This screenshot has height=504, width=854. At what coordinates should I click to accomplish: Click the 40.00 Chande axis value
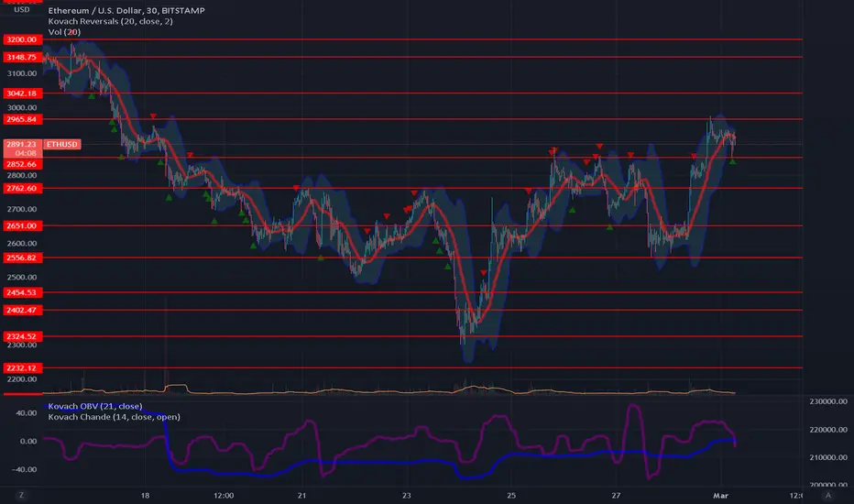pyautogui.click(x=27, y=412)
